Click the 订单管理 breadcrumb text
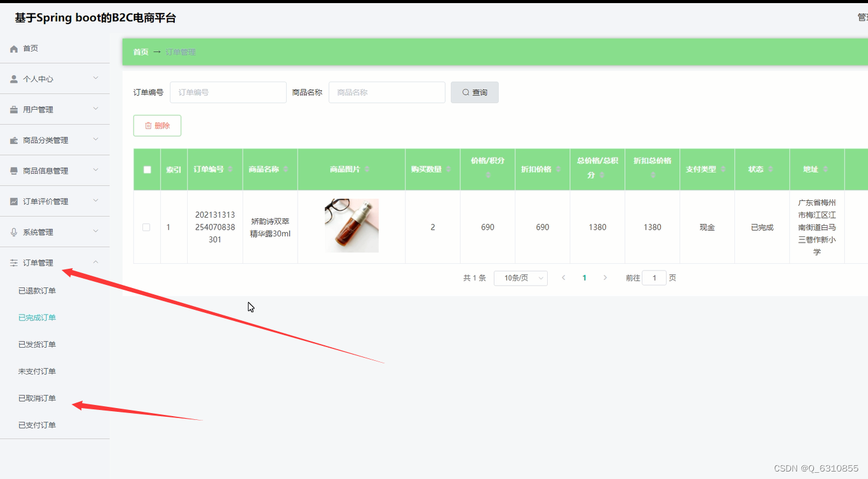This screenshot has height=479, width=868. coord(180,52)
